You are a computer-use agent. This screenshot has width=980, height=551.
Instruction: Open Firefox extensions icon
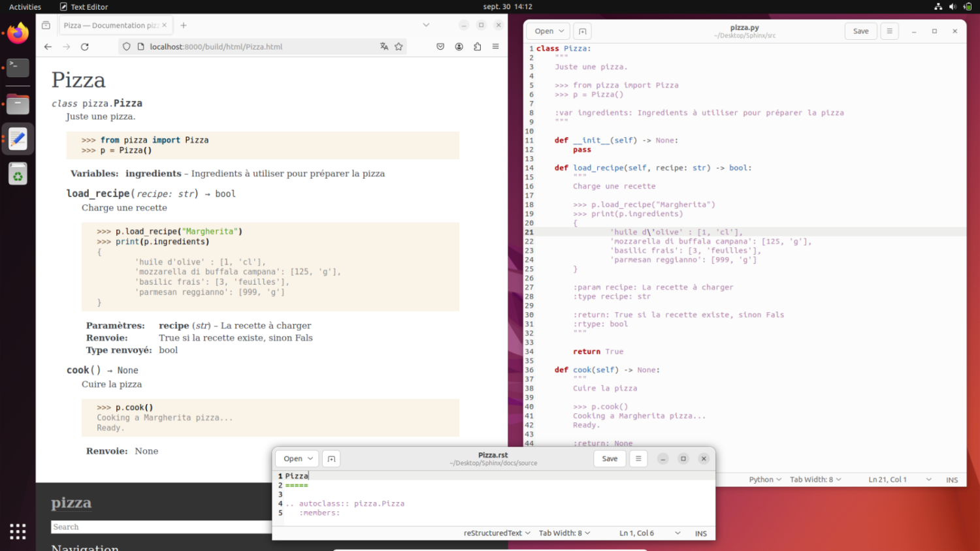[478, 46]
